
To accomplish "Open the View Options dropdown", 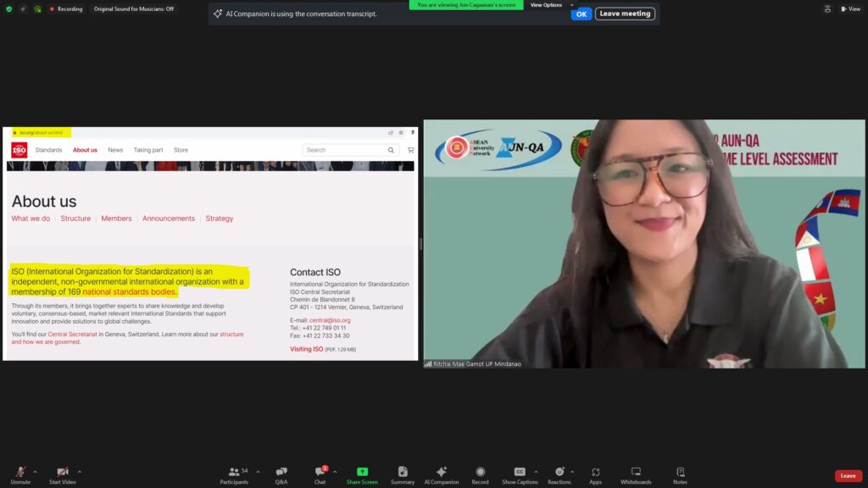I will coord(549,5).
